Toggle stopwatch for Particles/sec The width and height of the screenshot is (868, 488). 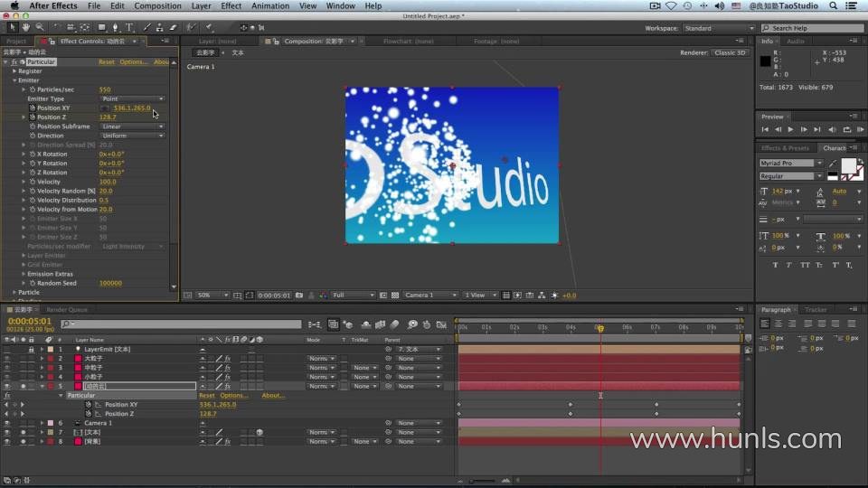pyautogui.click(x=33, y=89)
